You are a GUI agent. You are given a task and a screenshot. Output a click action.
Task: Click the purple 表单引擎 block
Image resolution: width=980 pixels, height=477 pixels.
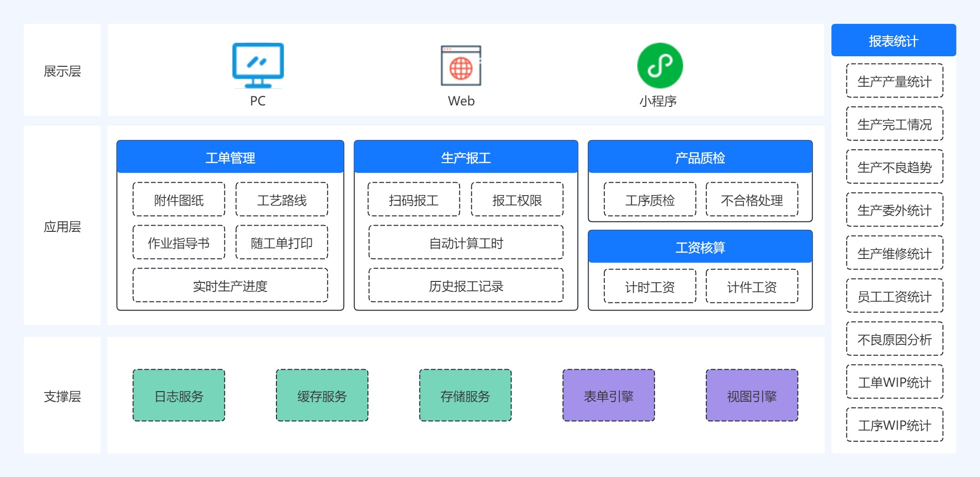608,395
